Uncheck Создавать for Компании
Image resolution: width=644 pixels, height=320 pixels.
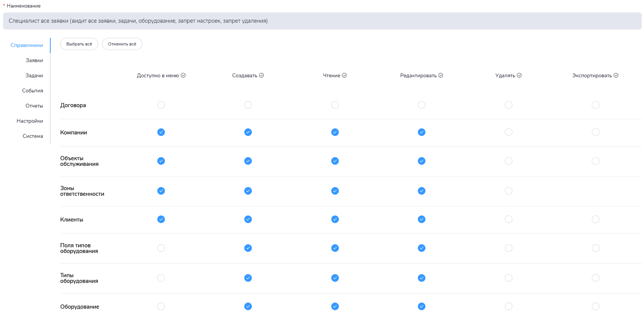pos(248,132)
